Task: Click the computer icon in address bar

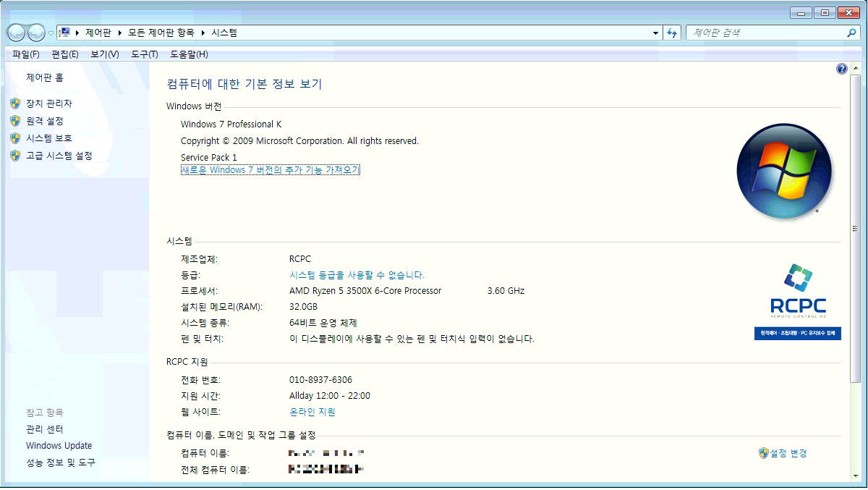Action: [64, 33]
